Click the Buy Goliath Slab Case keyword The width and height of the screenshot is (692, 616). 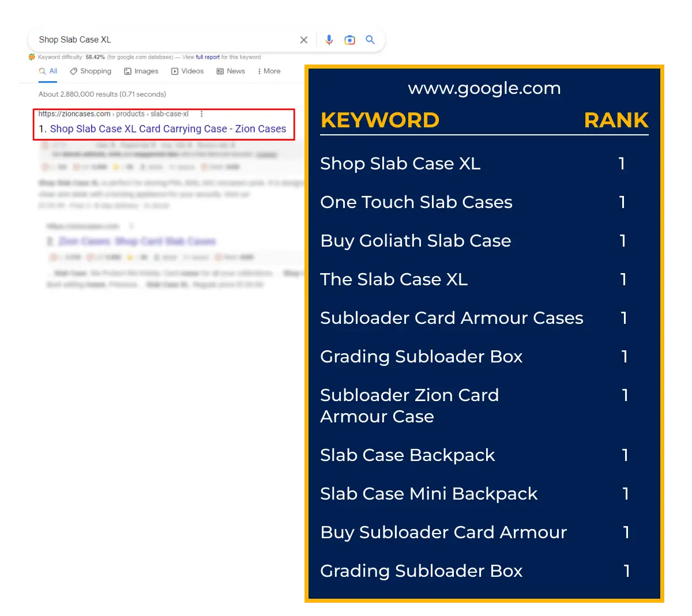click(x=416, y=241)
